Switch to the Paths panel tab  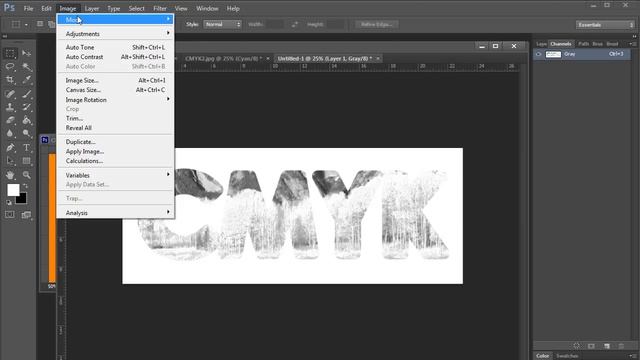583,44
